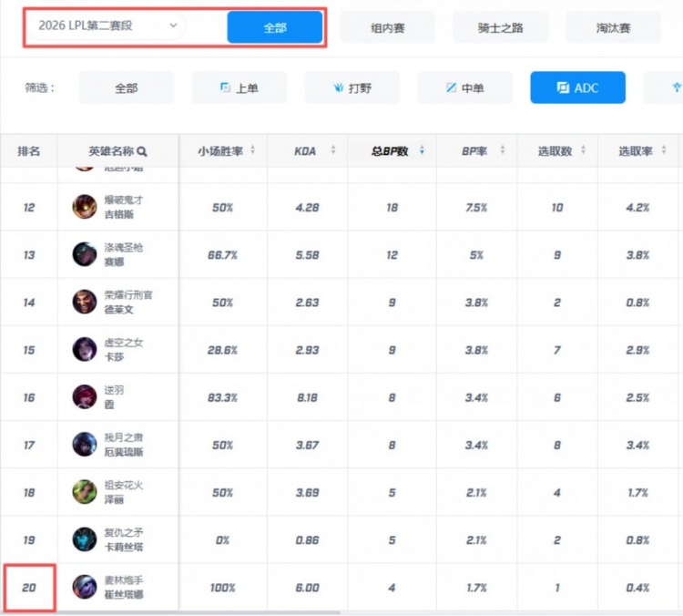683x616 pixels.
Task: Click the champion name 爆破鬼才 吉格斯
Action: pyautogui.click(x=123, y=207)
